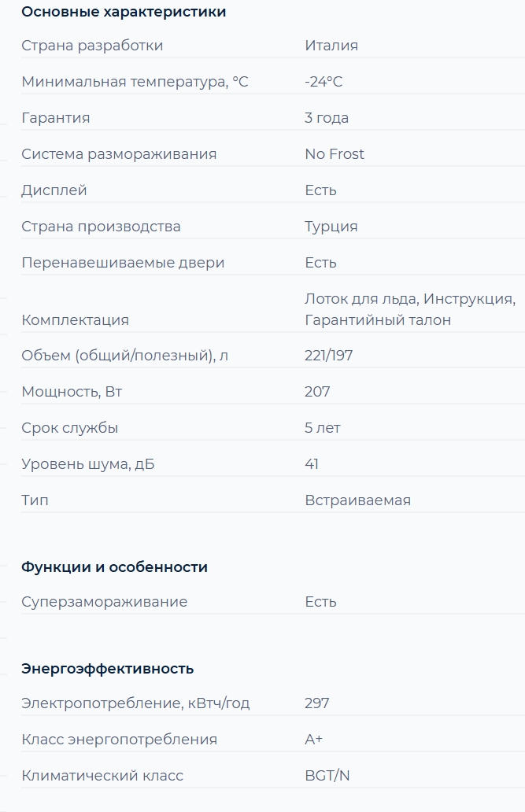Click the 'Перенавешиваемые двери' label
Image resolution: width=525 pixels, height=812 pixels.
point(123,263)
